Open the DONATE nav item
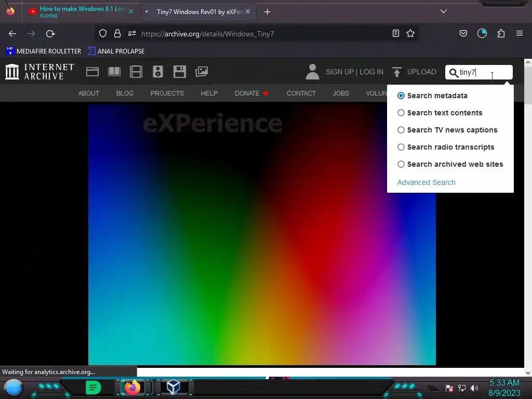This screenshot has width=532, height=399. click(x=251, y=94)
